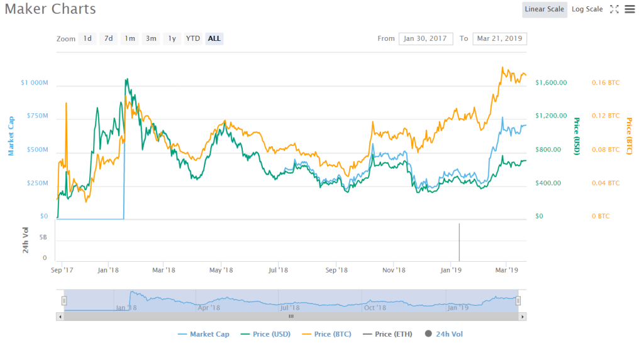Set zoom range to 7d
The image size is (644, 343).
pyautogui.click(x=109, y=38)
